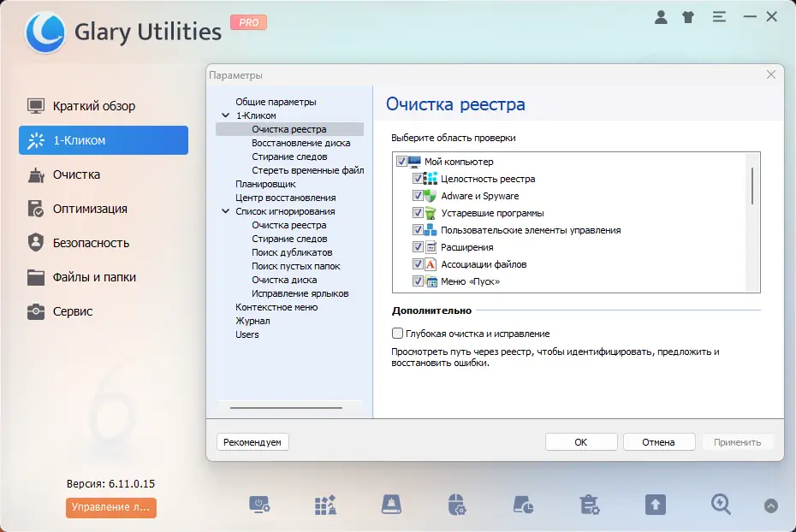796x532 pixels.
Task: Open the hamburger menu in the titlebar
Action: click(x=719, y=16)
